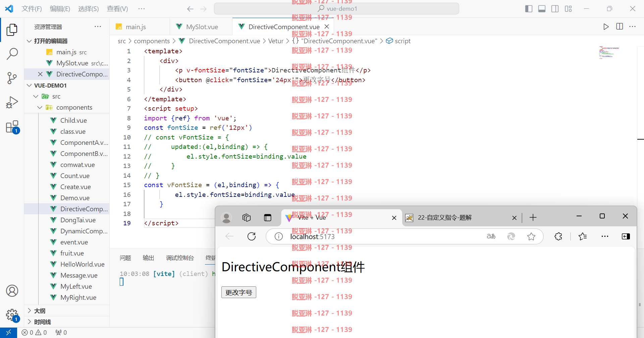The image size is (644, 338).
Task: Go back with the navigation arrow in title bar
Action: click(x=190, y=9)
